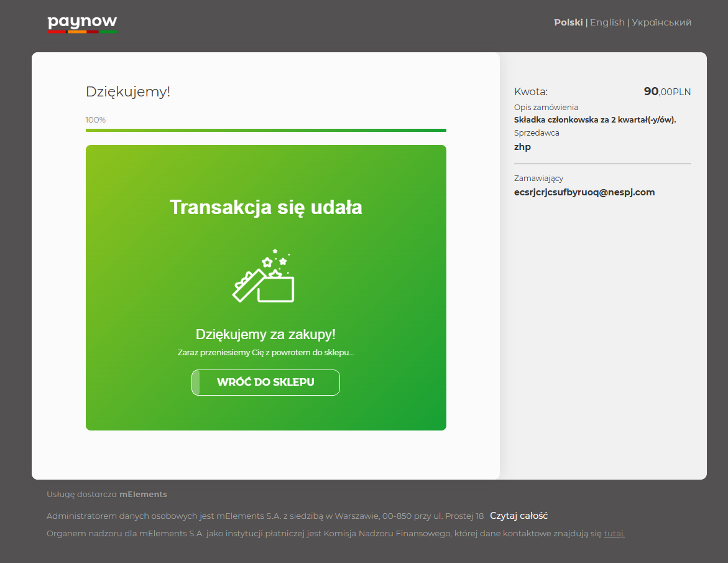Switch language to Polski

pos(568,22)
